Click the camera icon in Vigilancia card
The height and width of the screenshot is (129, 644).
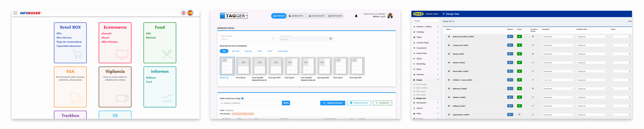point(122,98)
